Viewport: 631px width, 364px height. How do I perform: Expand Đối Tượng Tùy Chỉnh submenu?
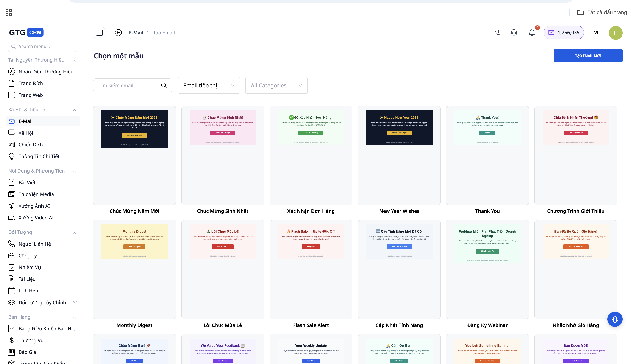[x=75, y=302]
